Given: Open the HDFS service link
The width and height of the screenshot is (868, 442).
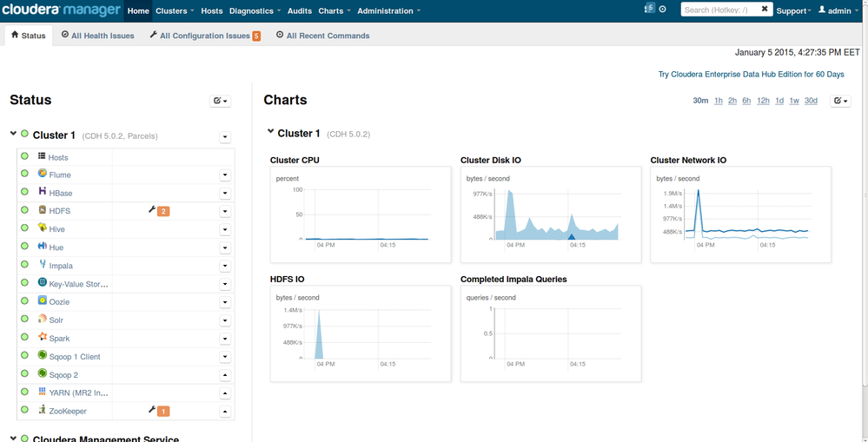Looking at the screenshot, I should click(60, 211).
